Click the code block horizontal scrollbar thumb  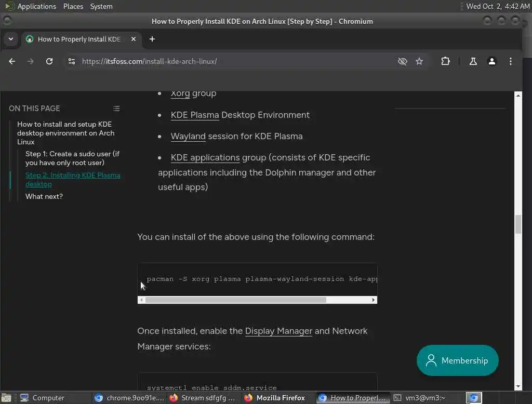pos(235,300)
